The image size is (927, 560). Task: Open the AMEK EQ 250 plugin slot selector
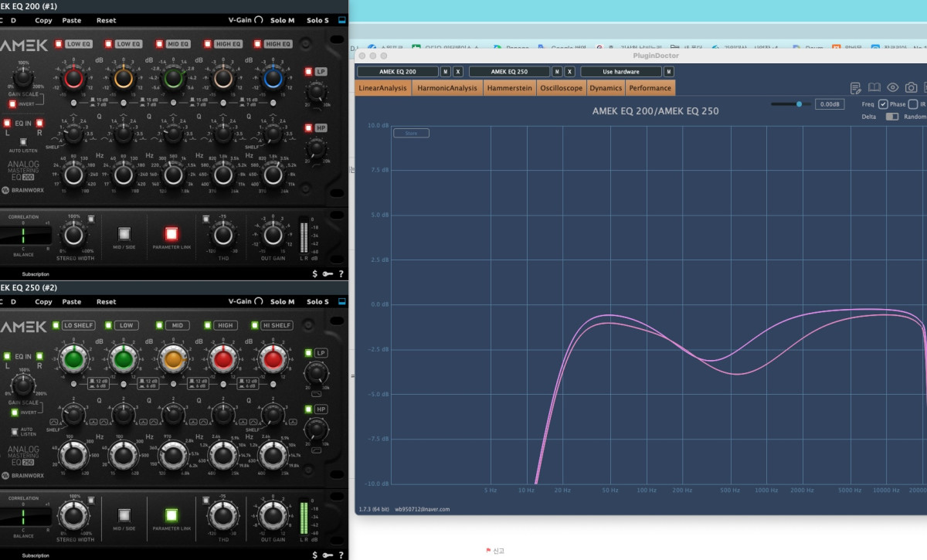coord(509,72)
